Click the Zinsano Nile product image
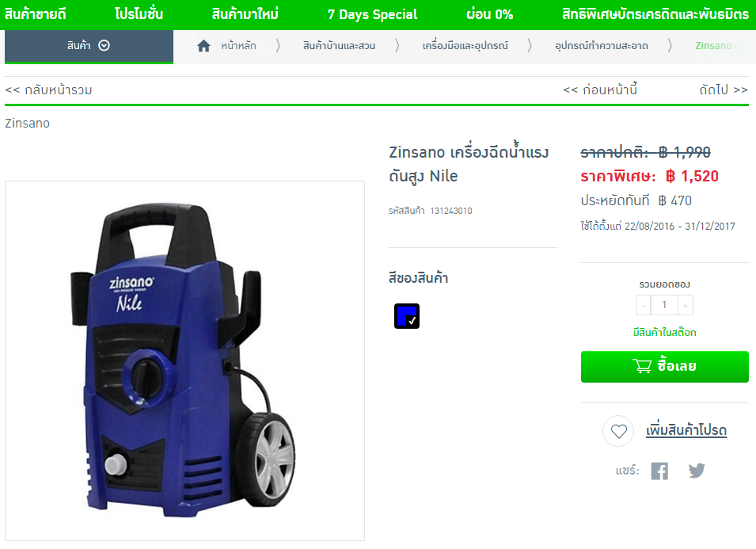The image size is (756, 549). tap(184, 361)
